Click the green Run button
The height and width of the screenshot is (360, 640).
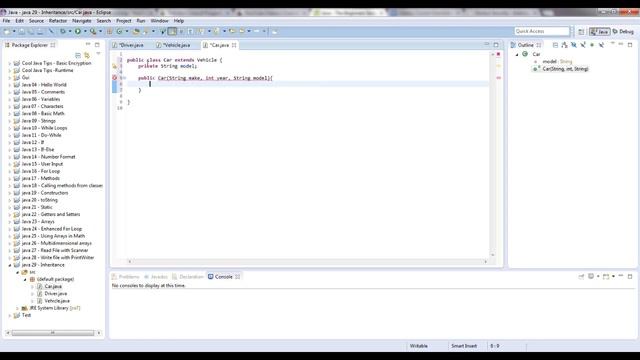coord(78,31)
